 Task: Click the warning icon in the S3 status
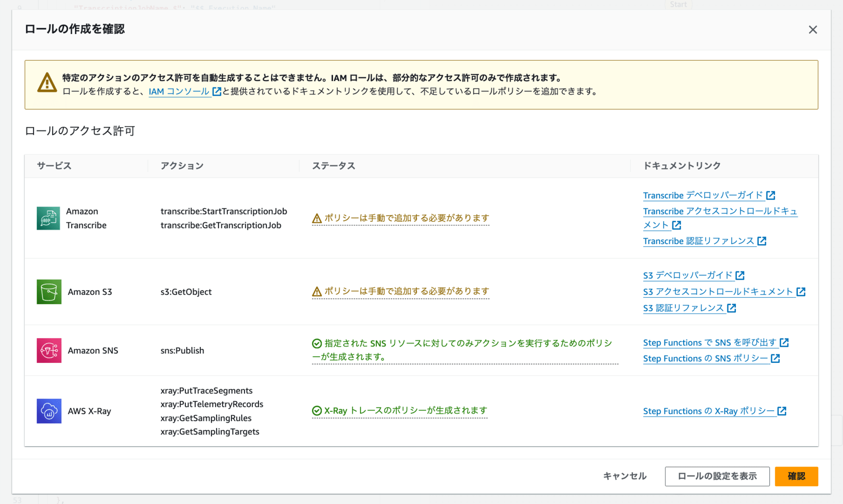[x=317, y=292]
